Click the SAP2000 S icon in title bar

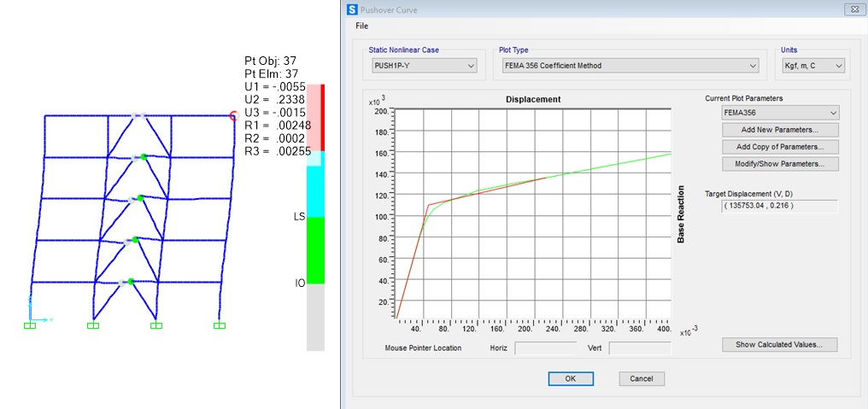351,9
